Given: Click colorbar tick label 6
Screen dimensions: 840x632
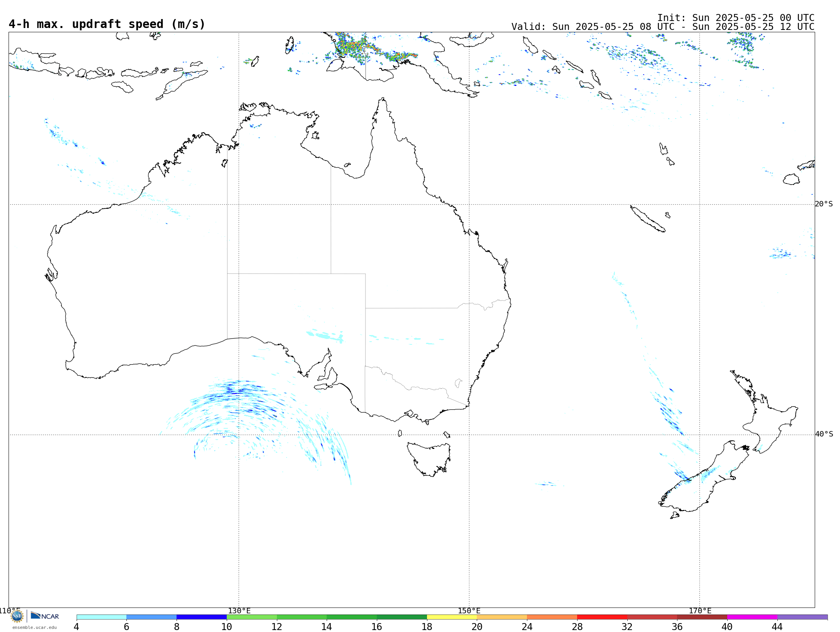Looking at the screenshot, I should (126, 627).
